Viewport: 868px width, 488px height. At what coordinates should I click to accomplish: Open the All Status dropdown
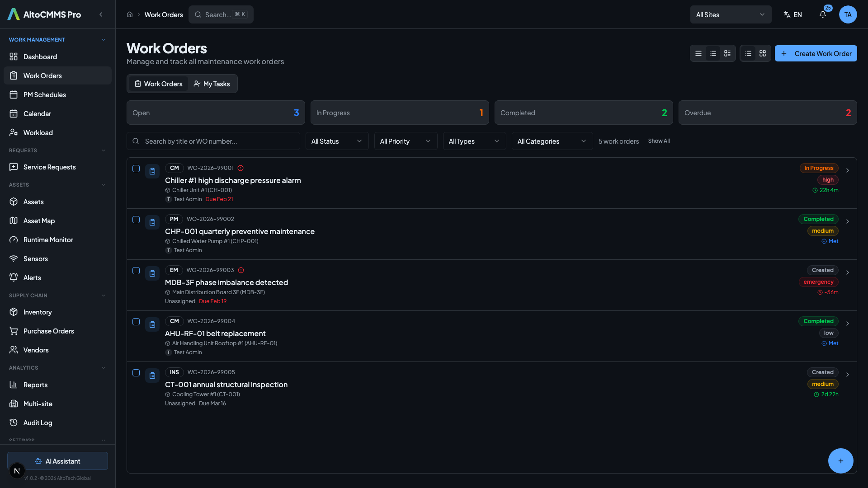[x=337, y=141]
